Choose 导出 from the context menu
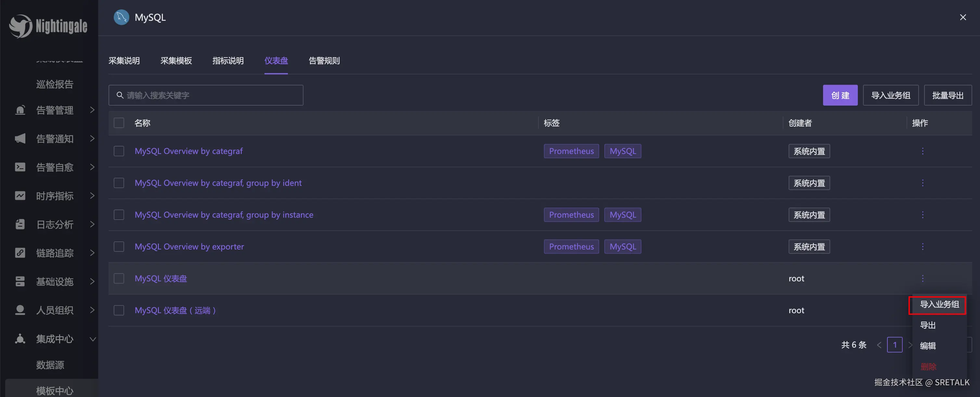The image size is (980, 397). point(927,325)
